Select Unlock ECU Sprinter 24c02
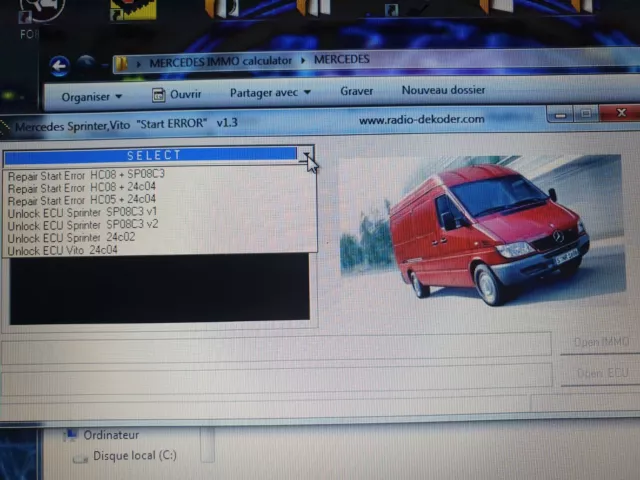640x480 pixels. click(71, 238)
